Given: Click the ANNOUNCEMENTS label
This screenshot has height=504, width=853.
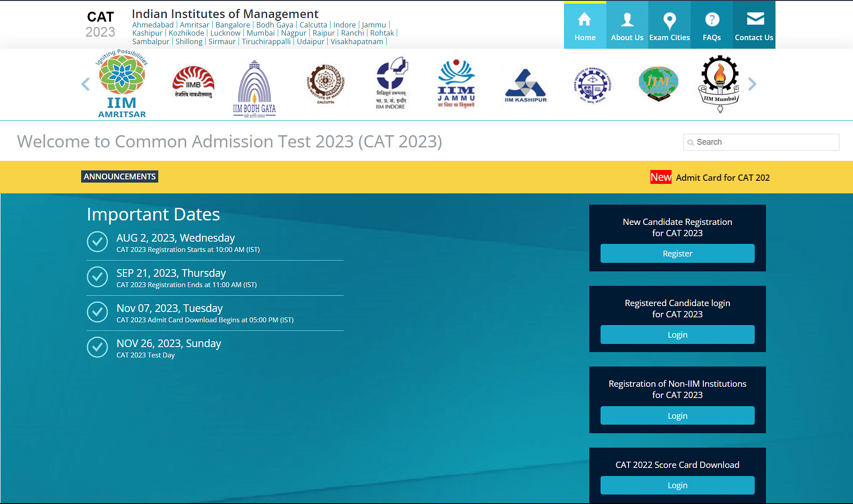Looking at the screenshot, I should [119, 177].
